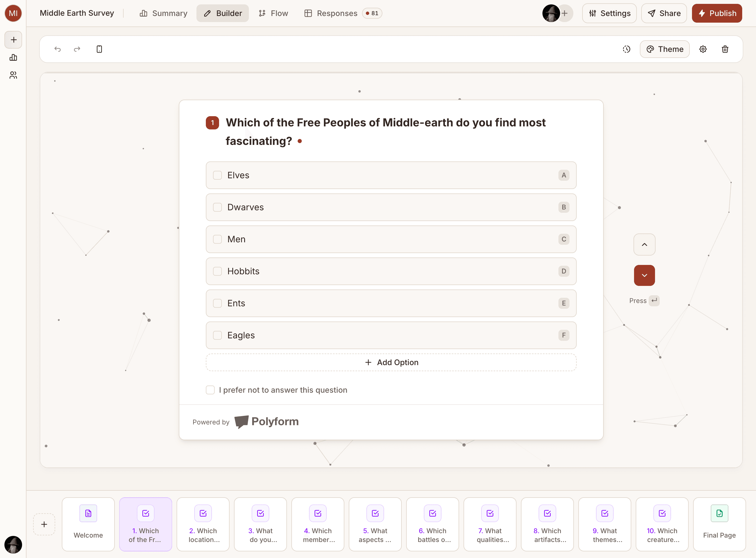Screen dimensions: 756x558
Task: Check the Hobbits answer option
Action: 217,271
